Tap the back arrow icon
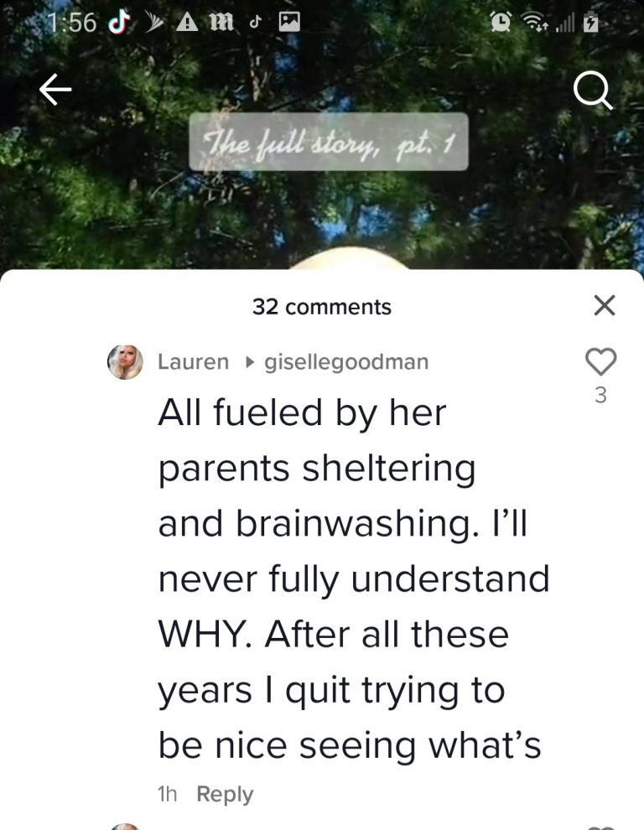644x830 pixels. click(55, 90)
